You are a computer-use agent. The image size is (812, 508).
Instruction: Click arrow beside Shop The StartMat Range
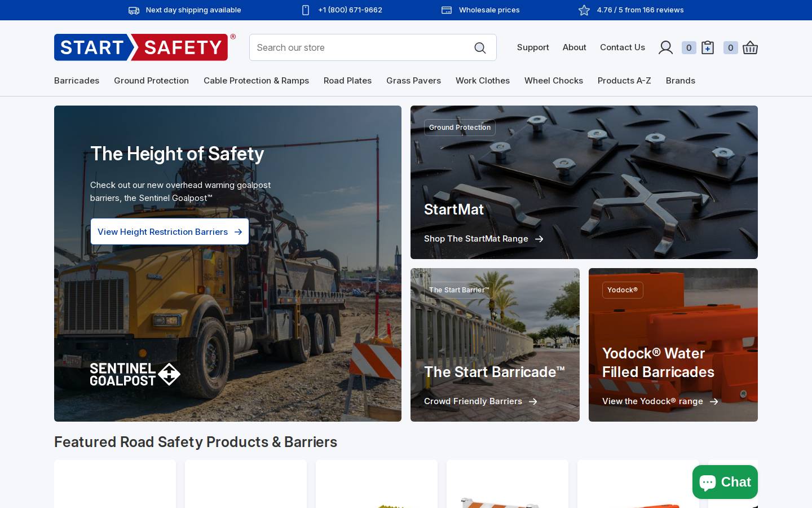point(539,239)
